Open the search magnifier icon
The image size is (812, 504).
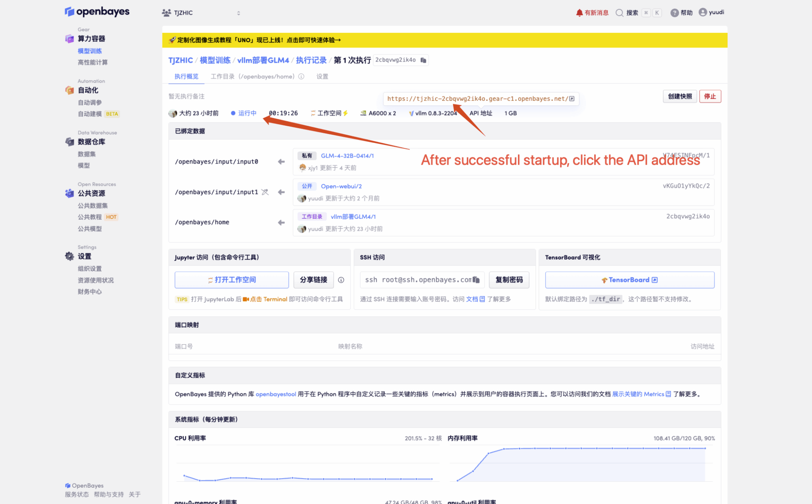pos(619,13)
